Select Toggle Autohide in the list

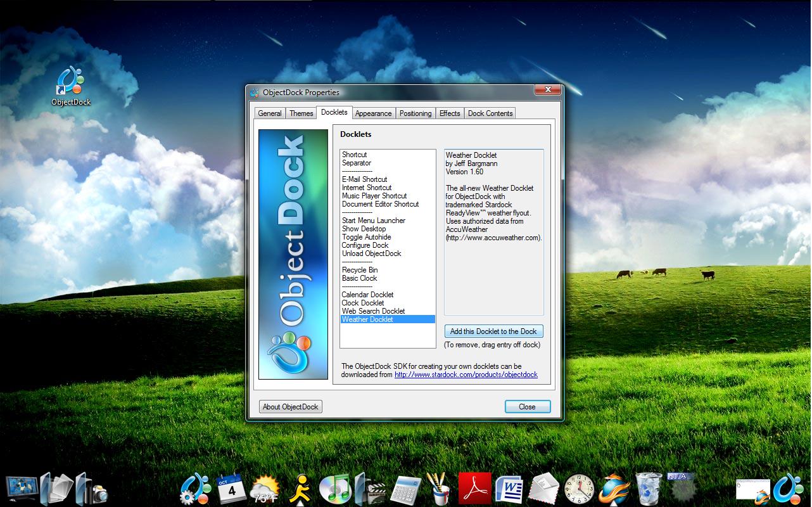click(x=367, y=237)
